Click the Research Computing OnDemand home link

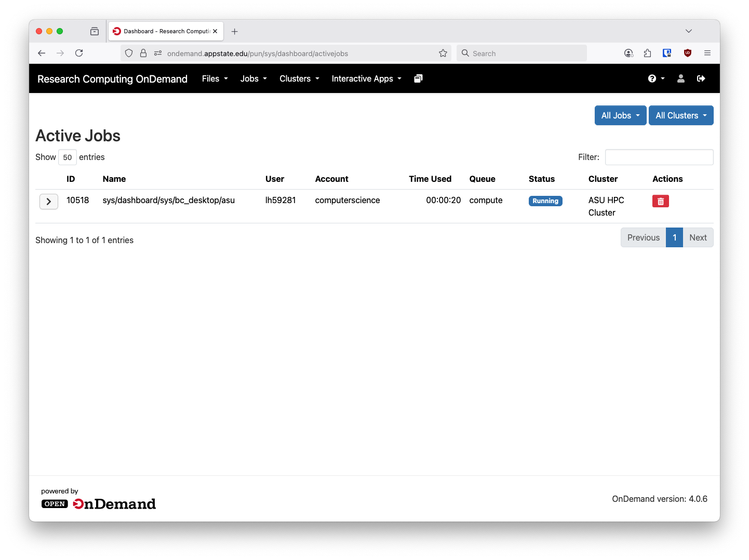[112, 79]
